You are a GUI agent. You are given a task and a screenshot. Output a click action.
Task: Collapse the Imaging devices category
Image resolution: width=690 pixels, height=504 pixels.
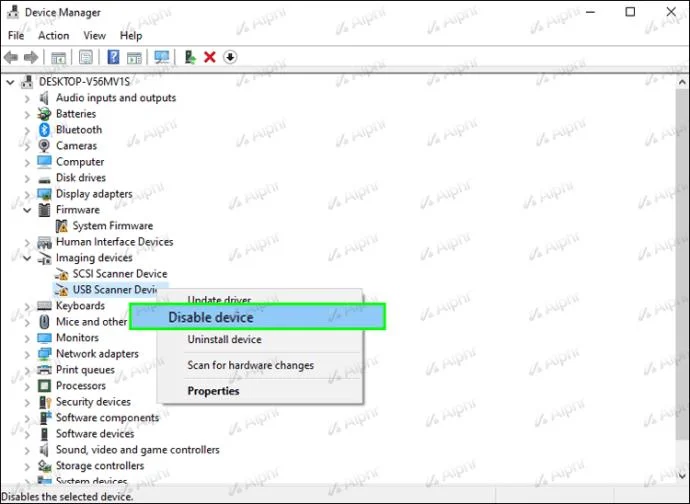27,258
